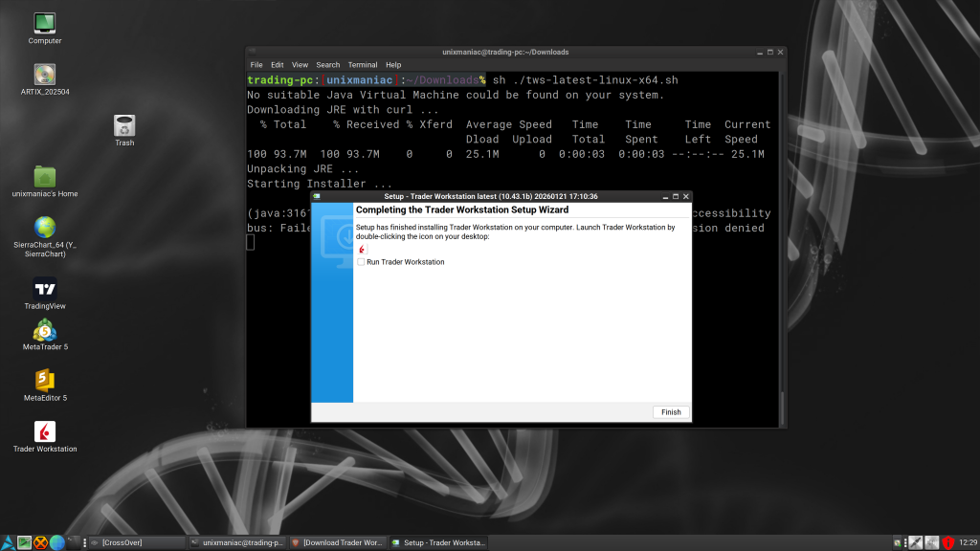Open the Search menu of the terminal

tap(328, 64)
